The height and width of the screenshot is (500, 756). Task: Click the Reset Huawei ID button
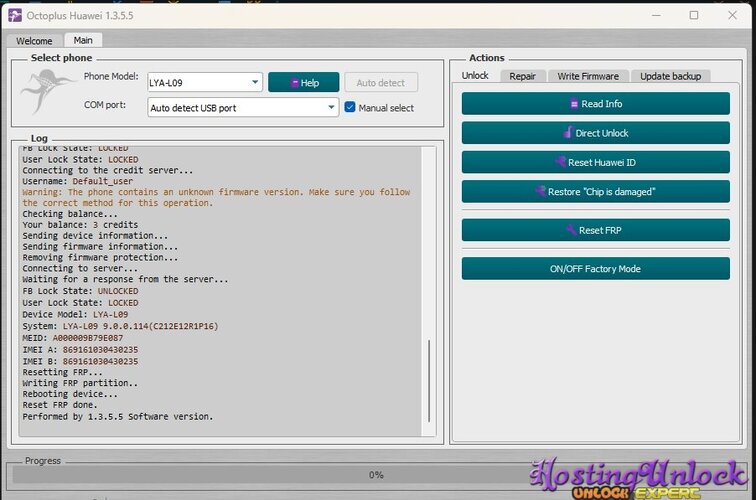tap(595, 162)
